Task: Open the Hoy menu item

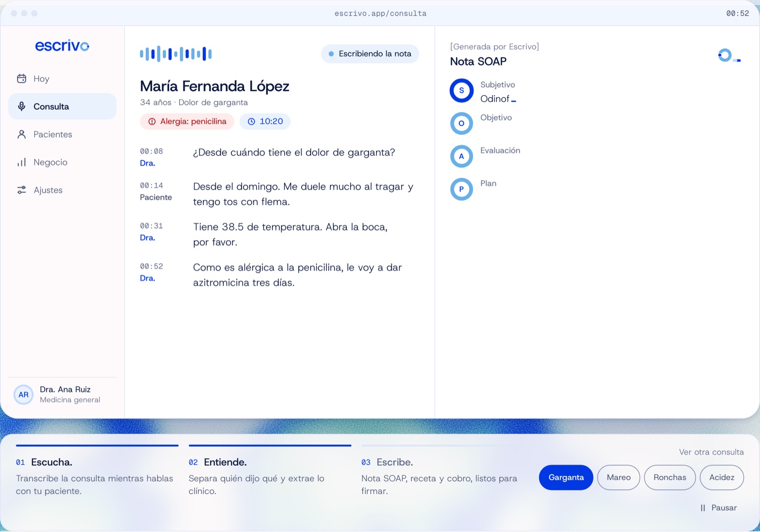Action: tap(62, 79)
